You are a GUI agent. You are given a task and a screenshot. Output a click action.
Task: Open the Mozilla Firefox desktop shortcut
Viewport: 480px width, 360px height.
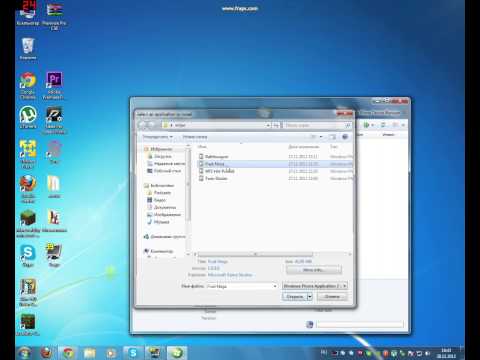(28, 189)
